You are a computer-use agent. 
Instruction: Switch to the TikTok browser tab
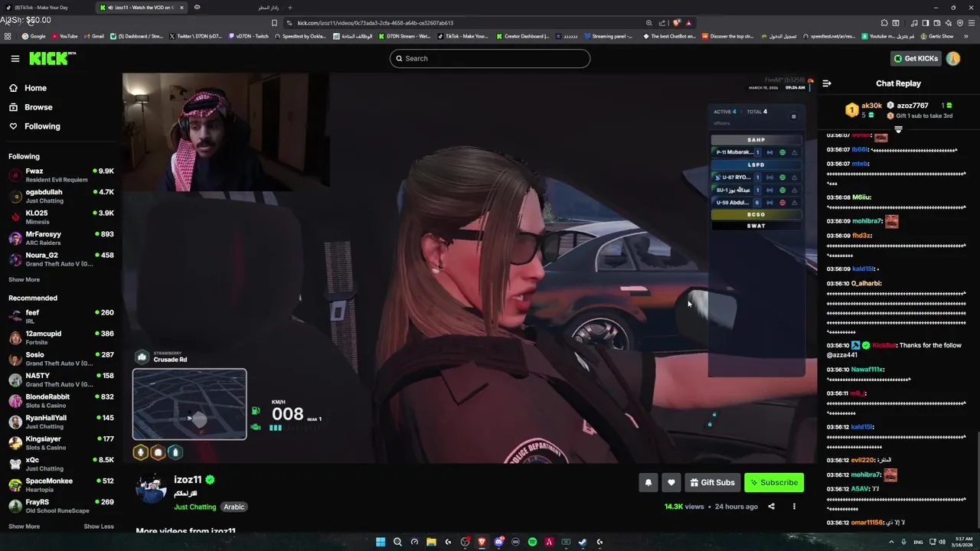pyautogui.click(x=46, y=8)
